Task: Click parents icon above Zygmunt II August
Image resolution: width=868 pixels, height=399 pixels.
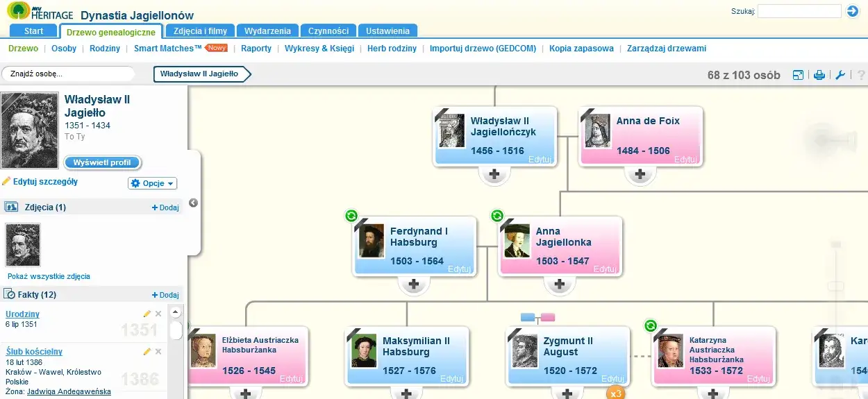Action: point(538,318)
